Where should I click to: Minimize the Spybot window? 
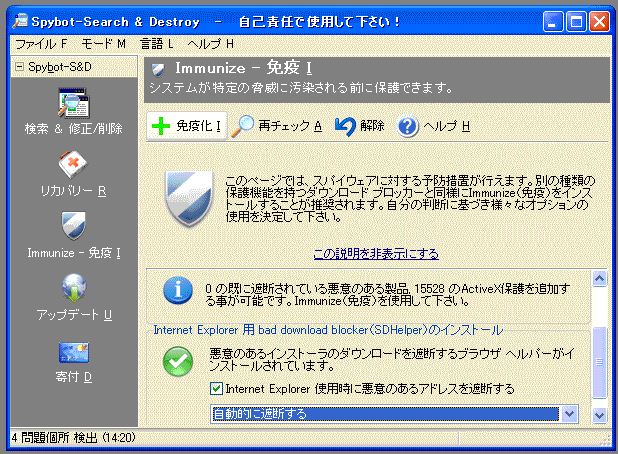pyautogui.click(x=553, y=21)
